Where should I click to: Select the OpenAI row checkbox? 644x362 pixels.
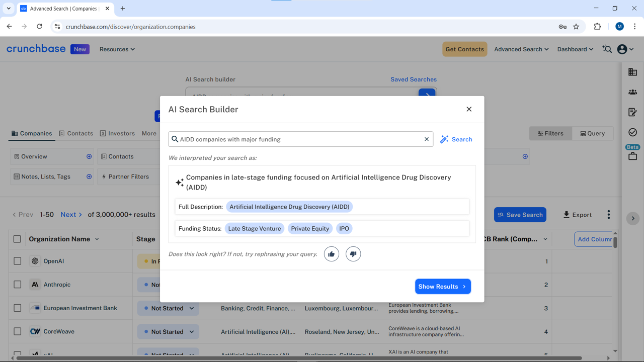click(x=18, y=261)
